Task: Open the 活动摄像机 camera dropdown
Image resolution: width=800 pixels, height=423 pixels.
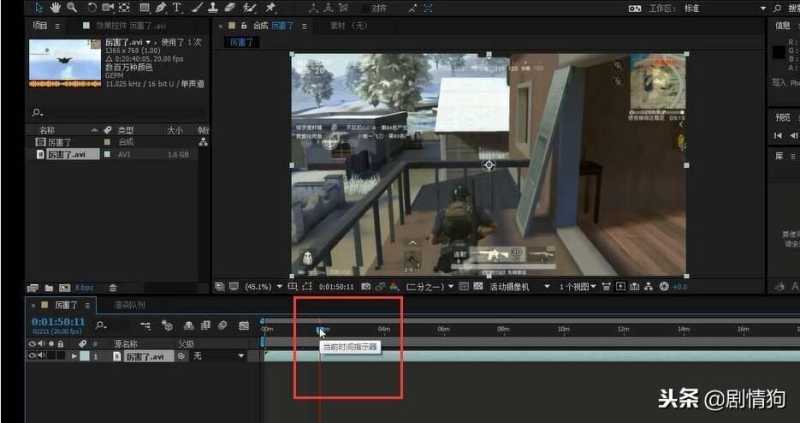Action: [x=520, y=287]
